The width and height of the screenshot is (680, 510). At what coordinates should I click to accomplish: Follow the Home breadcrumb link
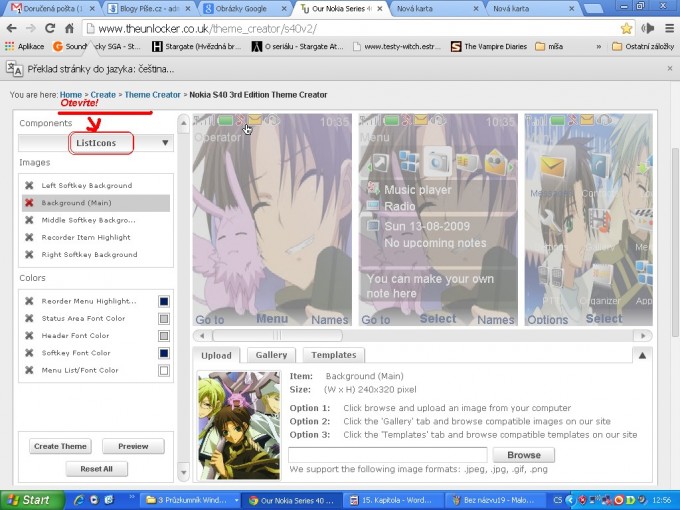click(71, 95)
